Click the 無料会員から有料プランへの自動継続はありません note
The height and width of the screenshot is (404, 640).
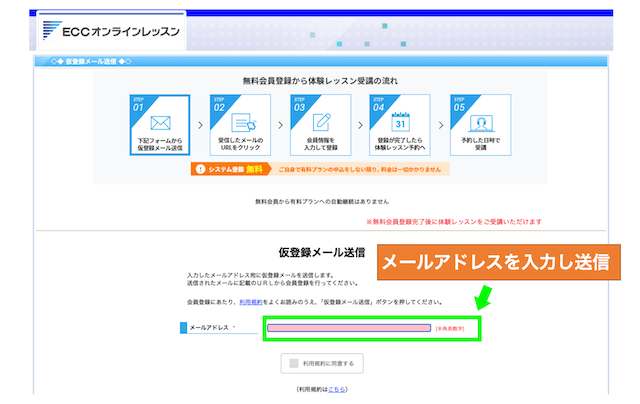(322, 202)
